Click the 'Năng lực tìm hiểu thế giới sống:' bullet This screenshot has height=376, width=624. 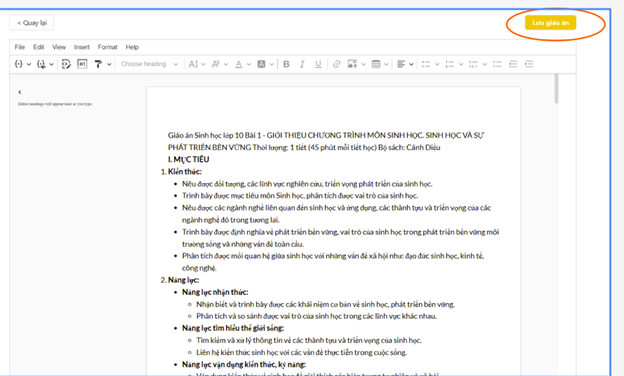pos(233,328)
